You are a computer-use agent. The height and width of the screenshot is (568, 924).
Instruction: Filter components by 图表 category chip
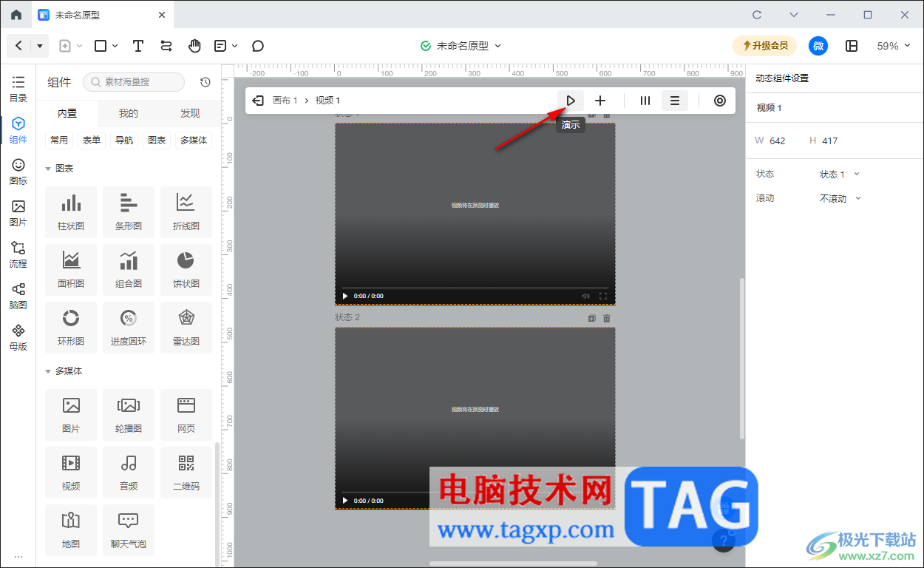pos(157,141)
